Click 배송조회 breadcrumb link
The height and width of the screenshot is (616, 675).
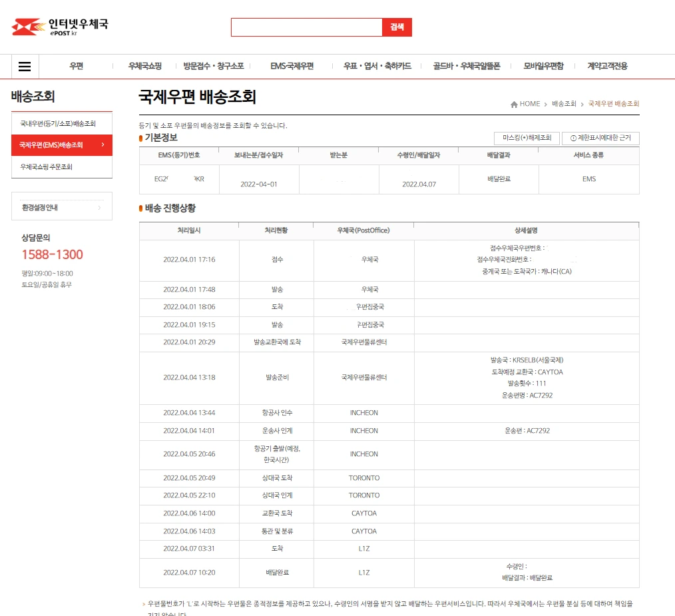tap(564, 104)
